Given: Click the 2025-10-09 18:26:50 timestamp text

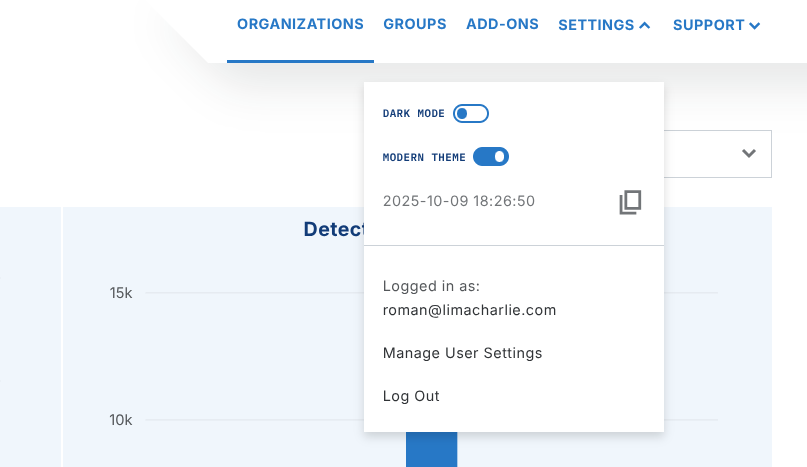Looking at the screenshot, I should click(459, 201).
